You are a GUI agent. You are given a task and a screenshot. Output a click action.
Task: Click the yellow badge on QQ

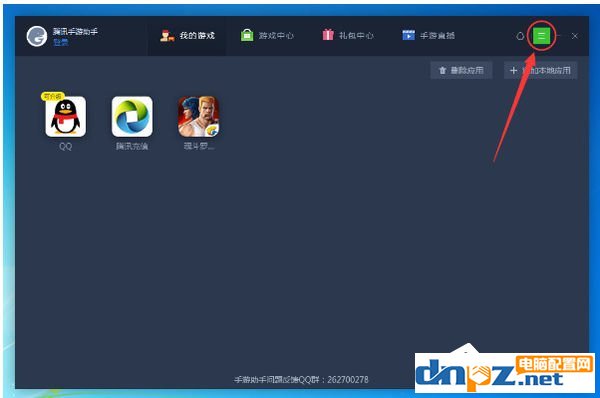(x=53, y=96)
